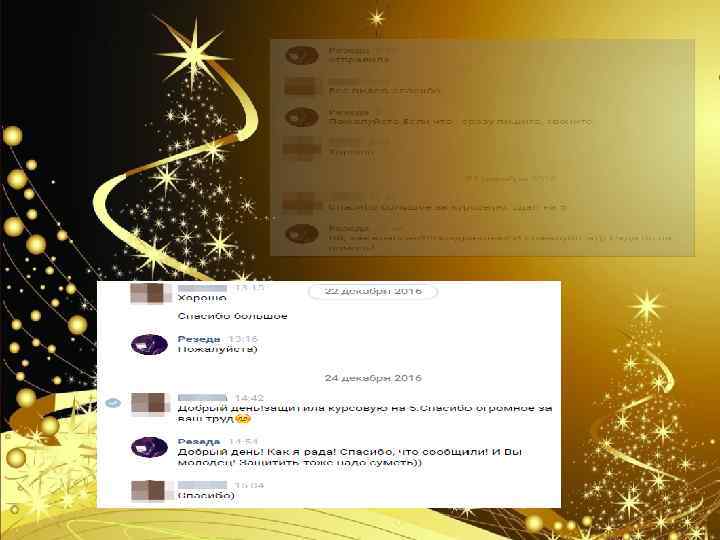Click the blurred avatar of the 15:04 message

(149, 491)
